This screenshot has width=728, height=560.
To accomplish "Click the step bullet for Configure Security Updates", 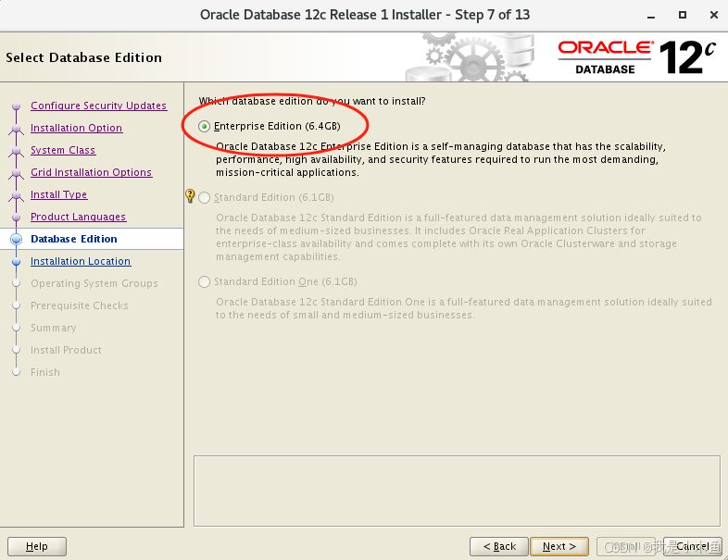I will 17,106.
